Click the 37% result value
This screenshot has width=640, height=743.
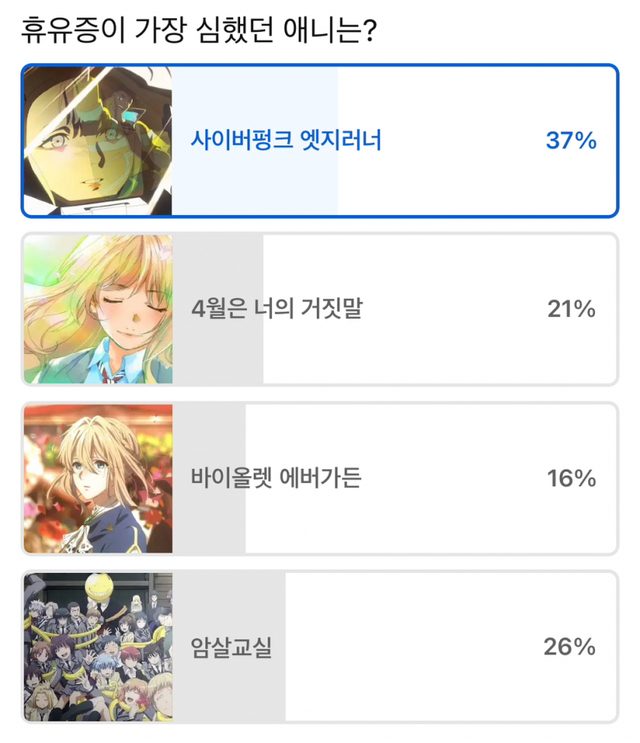tap(571, 141)
